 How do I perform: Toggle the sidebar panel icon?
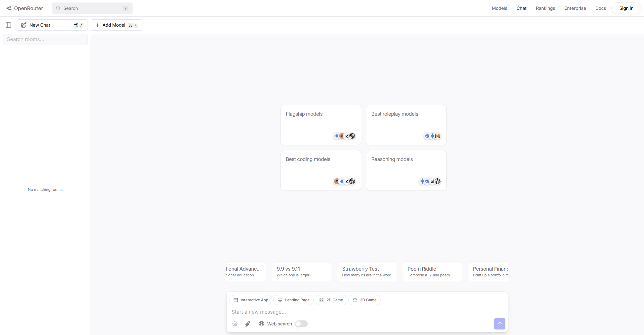(8, 25)
